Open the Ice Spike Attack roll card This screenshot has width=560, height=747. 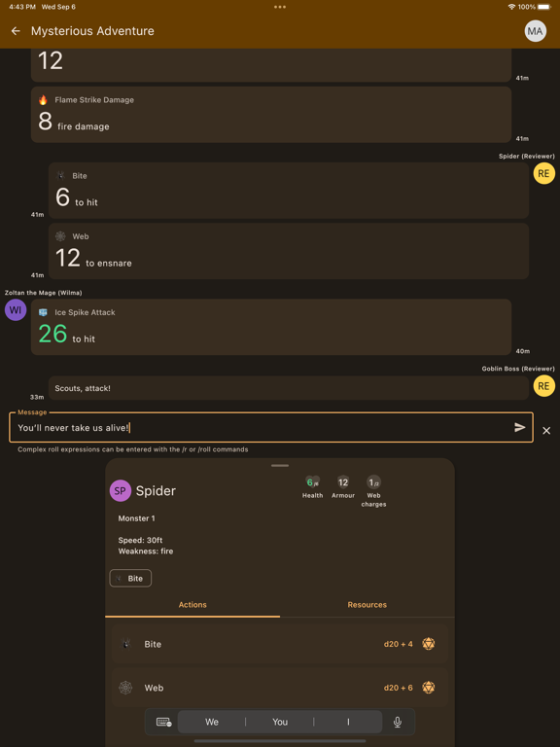(271, 327)
